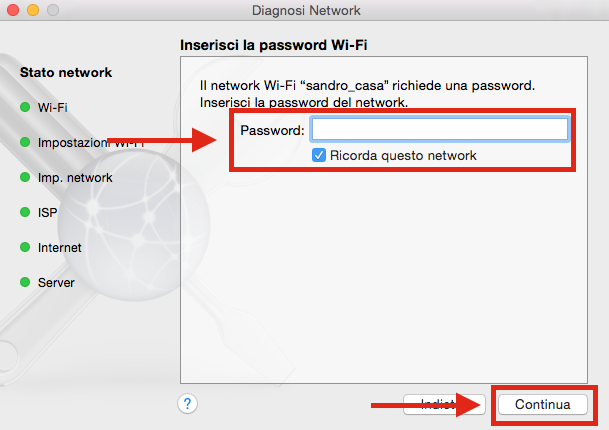Image resolution: width=609 pixels, height=430 pixels.
Task: Click the green Wi-Fi status indicator
Action: coord(25,107)
